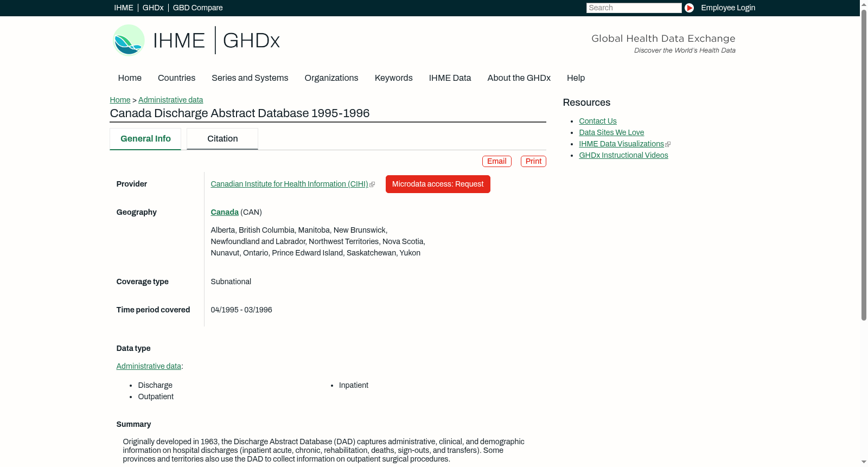Open the IHME link in top bar
The height and width of the screenshot is (467, 868).
(x=124, y=8)
